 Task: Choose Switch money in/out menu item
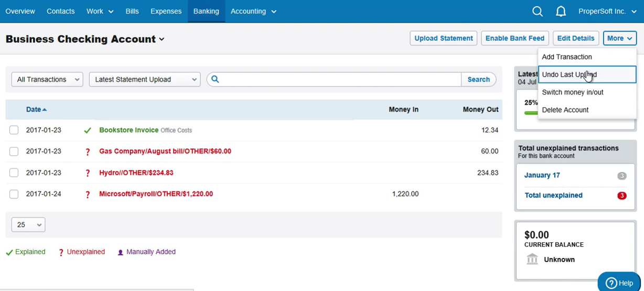point(587,92)
